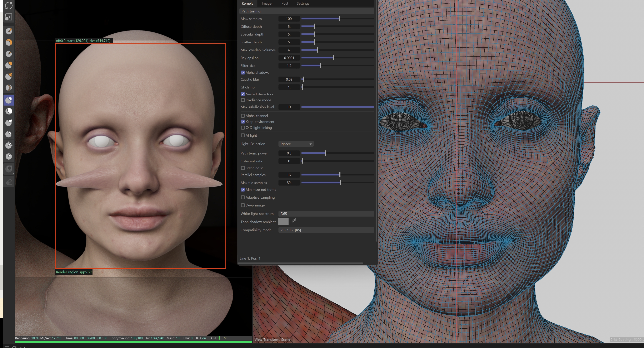Pick the brush with the orange swoosh arrow
The height and width of the screenshot is (348, 644).
[x=9, y=76]
